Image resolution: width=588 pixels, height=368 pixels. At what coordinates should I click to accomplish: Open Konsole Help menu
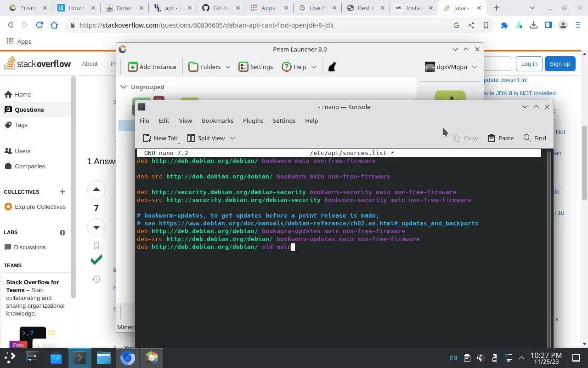point(311,121)
